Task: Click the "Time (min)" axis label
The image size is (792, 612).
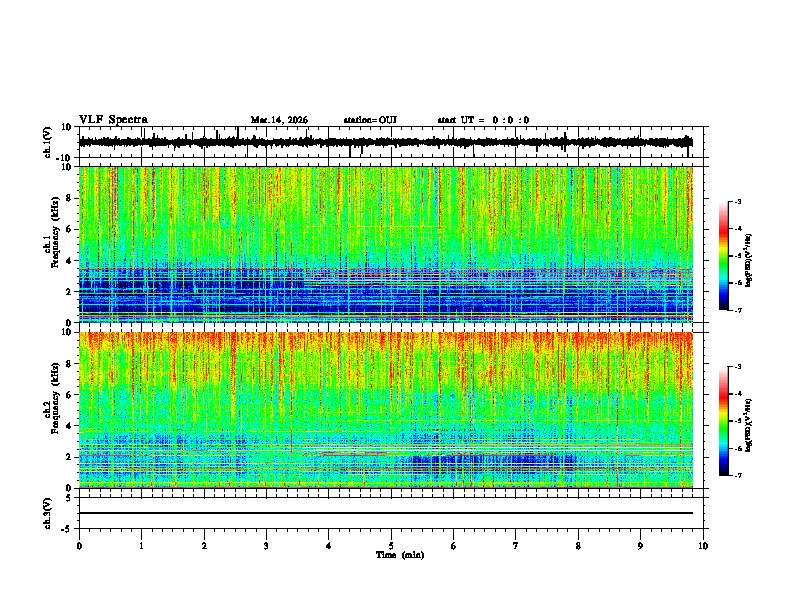Action: point(400,555)
